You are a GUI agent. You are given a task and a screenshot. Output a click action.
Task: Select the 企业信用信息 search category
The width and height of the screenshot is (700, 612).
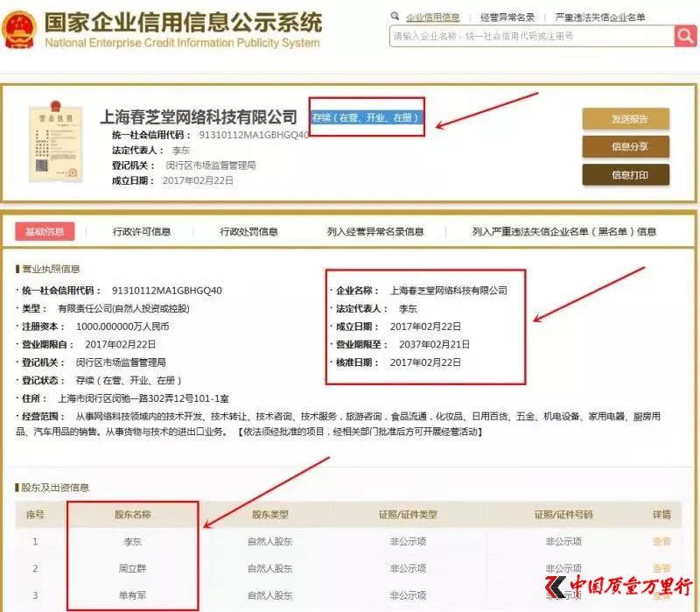(432, 17)
